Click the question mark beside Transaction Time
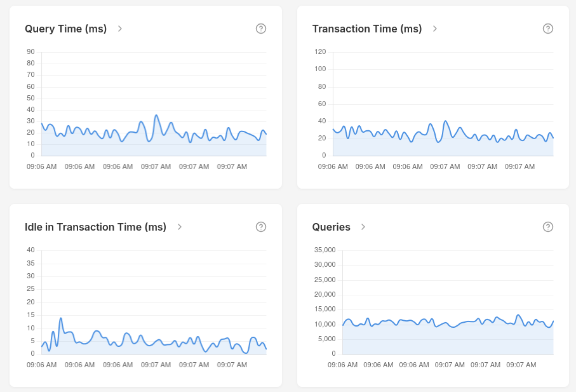The height and width of the screenshot is (392, 576). pyautogui.click(x=548, y=29)
